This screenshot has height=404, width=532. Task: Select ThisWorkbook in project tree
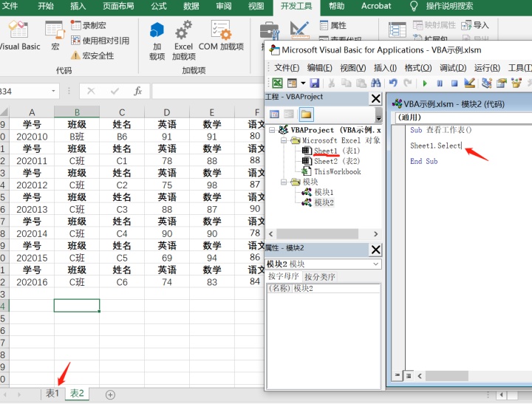click(332, 171)
